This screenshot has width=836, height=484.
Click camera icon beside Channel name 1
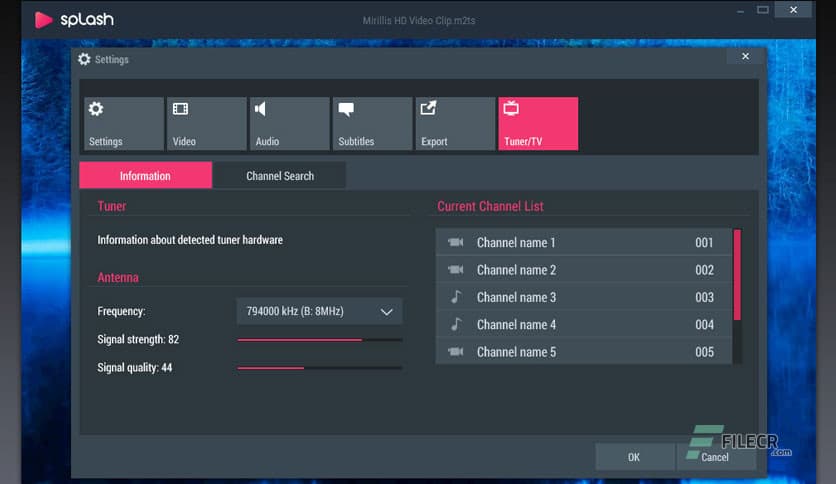point(456,243)
